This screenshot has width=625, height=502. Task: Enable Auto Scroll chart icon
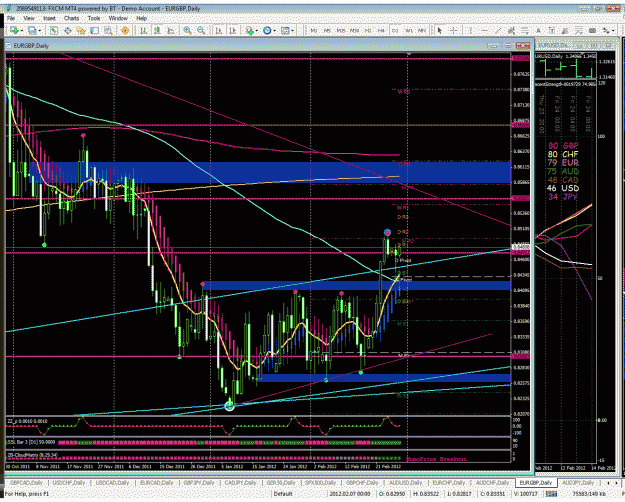[219, 30]
